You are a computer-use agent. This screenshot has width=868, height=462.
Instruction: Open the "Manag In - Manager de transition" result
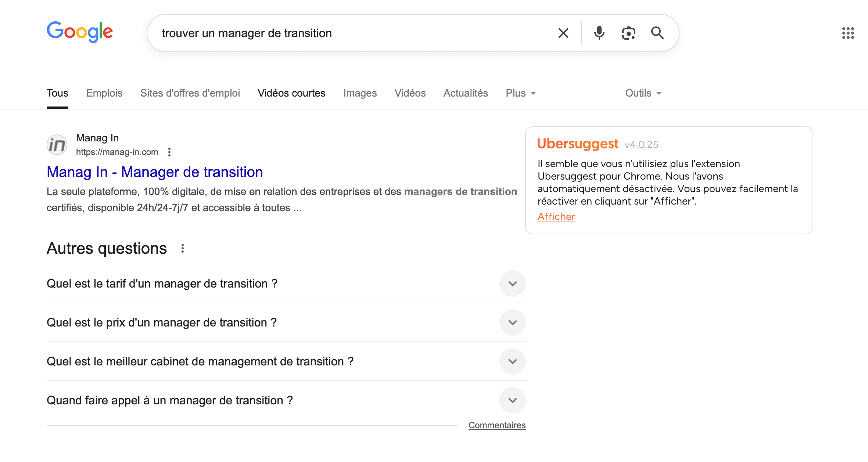155,172
